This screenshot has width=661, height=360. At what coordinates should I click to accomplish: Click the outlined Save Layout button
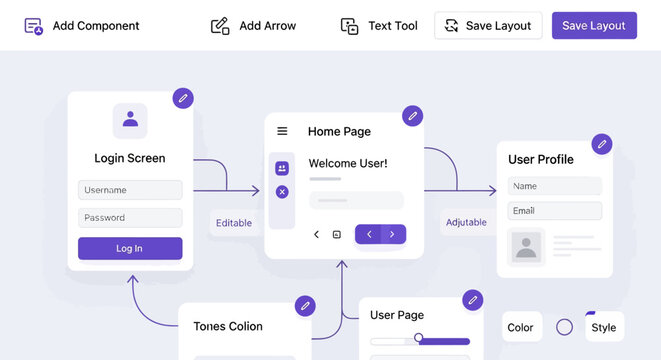point(488,26)
